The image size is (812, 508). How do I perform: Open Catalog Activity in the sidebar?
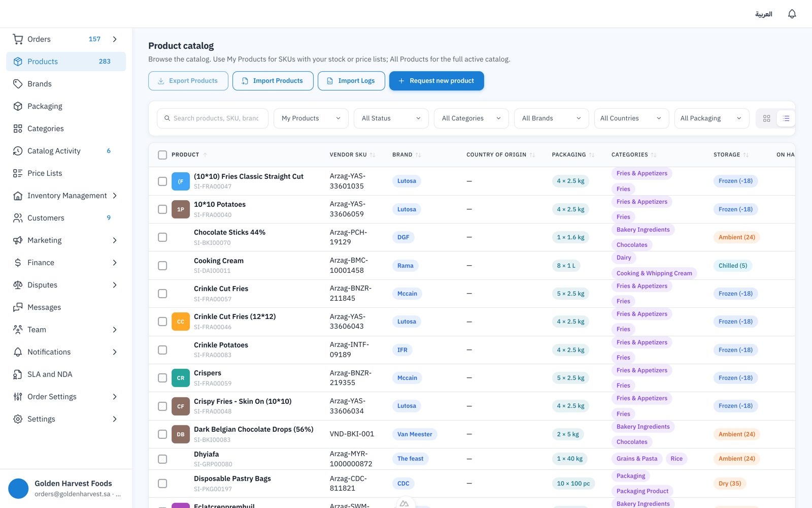click(66, 151)
